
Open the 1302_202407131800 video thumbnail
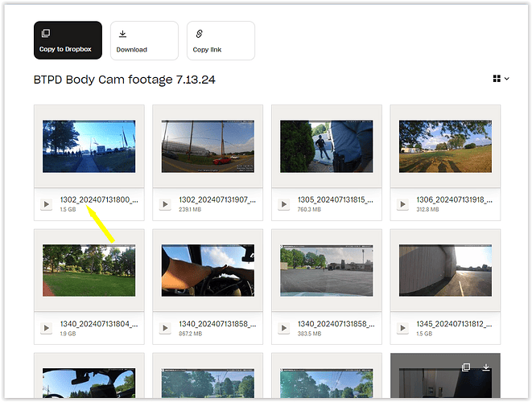89,146
